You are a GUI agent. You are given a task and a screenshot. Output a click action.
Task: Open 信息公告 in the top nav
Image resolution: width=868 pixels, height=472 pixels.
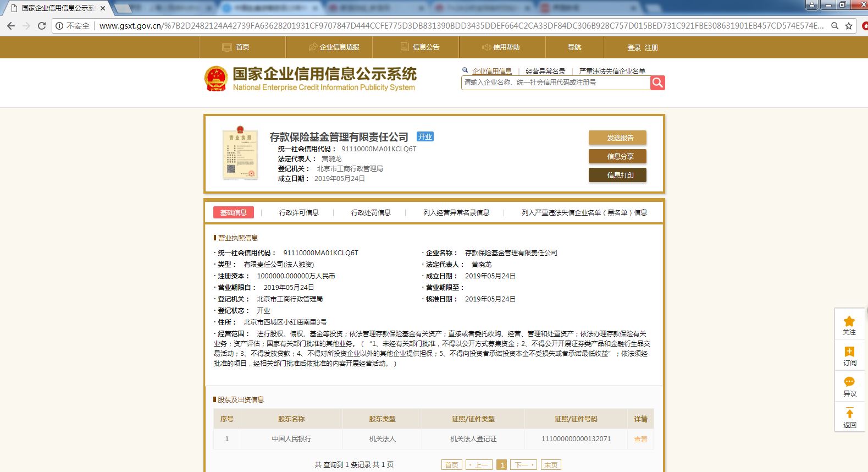(416, 47)
